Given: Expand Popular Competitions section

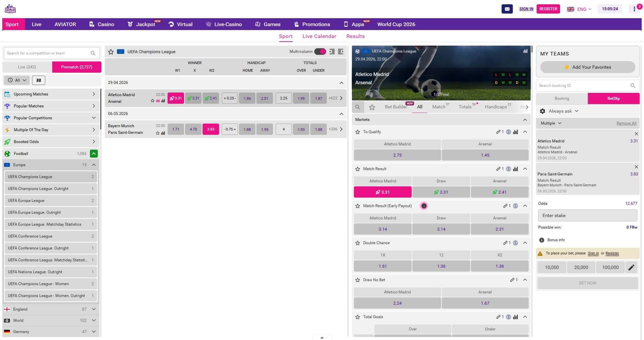Looking at the screenshot, I should (50, 118).
